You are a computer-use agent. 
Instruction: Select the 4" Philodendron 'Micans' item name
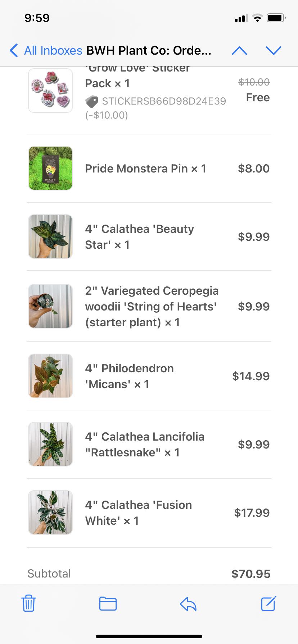[129, 376]
